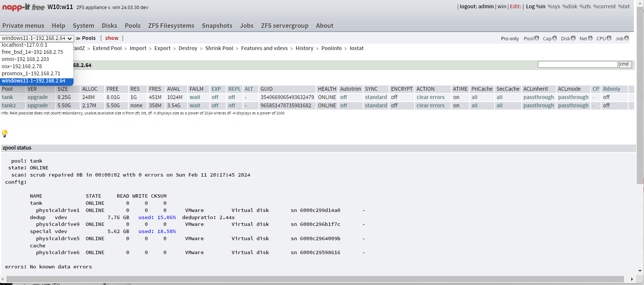Toggle the Disk monitor indicator
Image resolution: width=644 pixels, height=285 pixels.
point(573,38)
